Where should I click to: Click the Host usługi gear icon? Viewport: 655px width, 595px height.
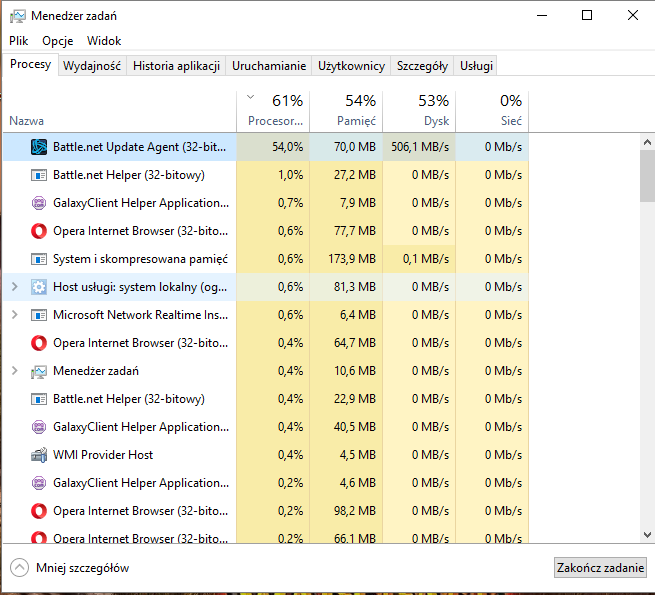pyautogui.click(x=39, y=287)
